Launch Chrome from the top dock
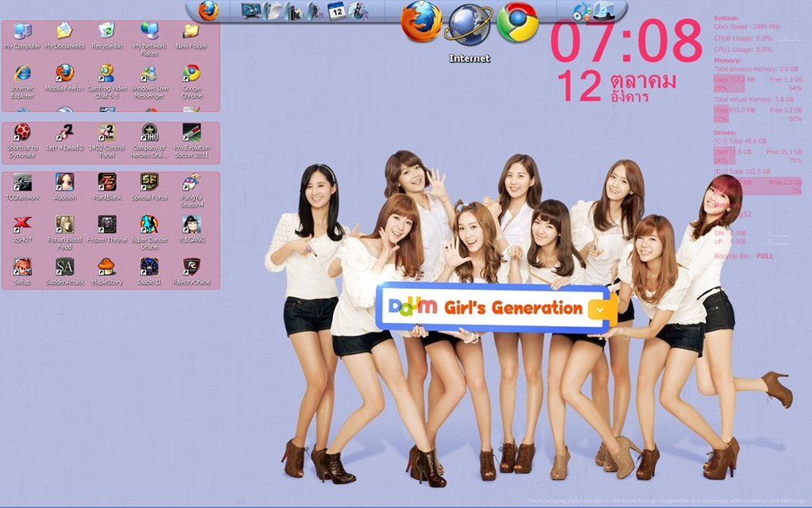Screen dimensions: 812x508 pyautogui.click(x=517, y=22)
